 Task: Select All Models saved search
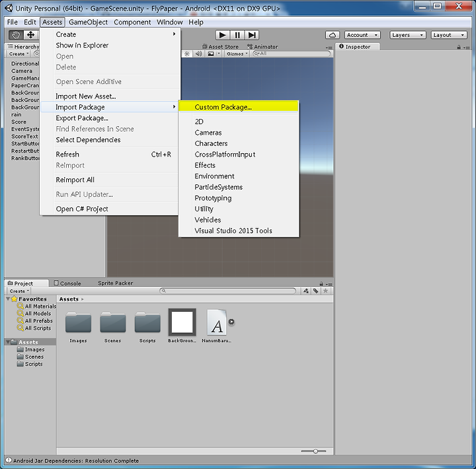(34, 314)
